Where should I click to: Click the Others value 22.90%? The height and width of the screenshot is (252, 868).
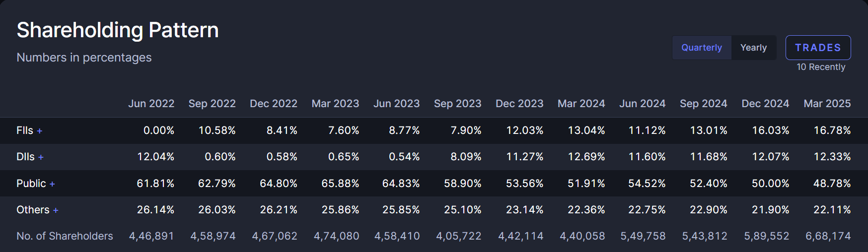coord(709,210)
